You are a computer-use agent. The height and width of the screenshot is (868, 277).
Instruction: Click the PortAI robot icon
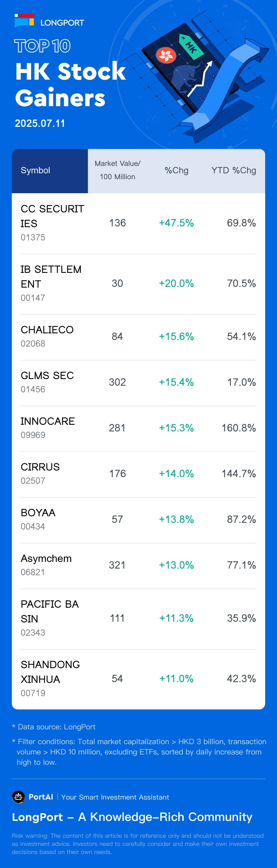18,797
